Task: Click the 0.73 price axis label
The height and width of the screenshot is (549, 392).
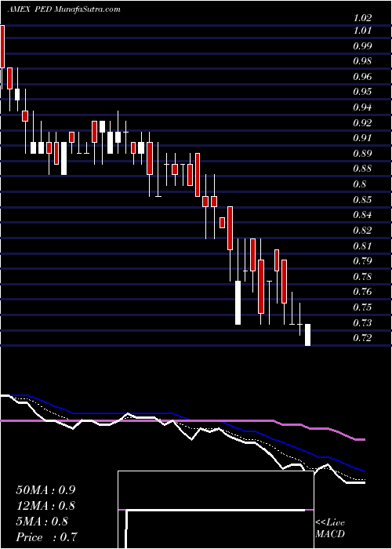Action: [362, 322]
